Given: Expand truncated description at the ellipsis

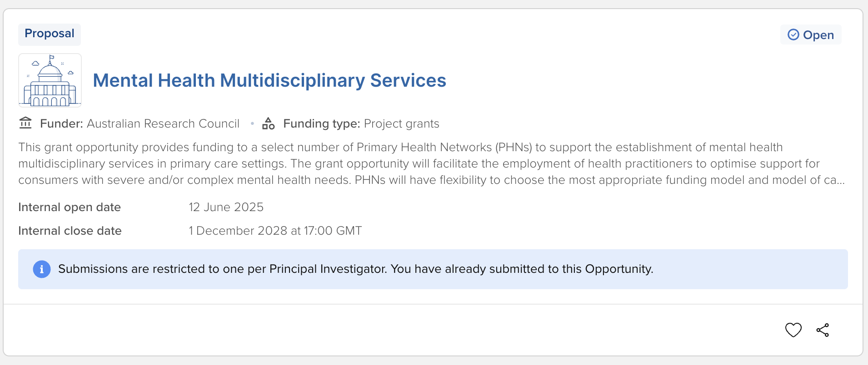Looking at the screenshot, I should [840, 180].
